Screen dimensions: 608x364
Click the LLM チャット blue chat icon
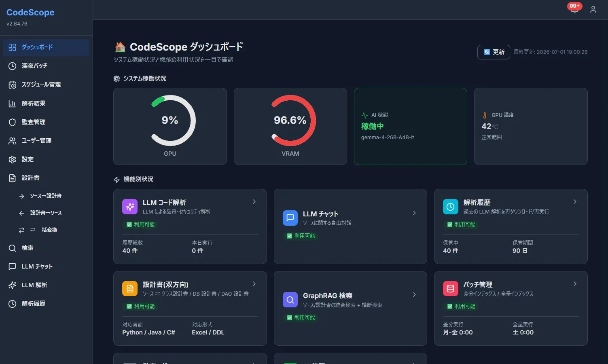(290, 218)
